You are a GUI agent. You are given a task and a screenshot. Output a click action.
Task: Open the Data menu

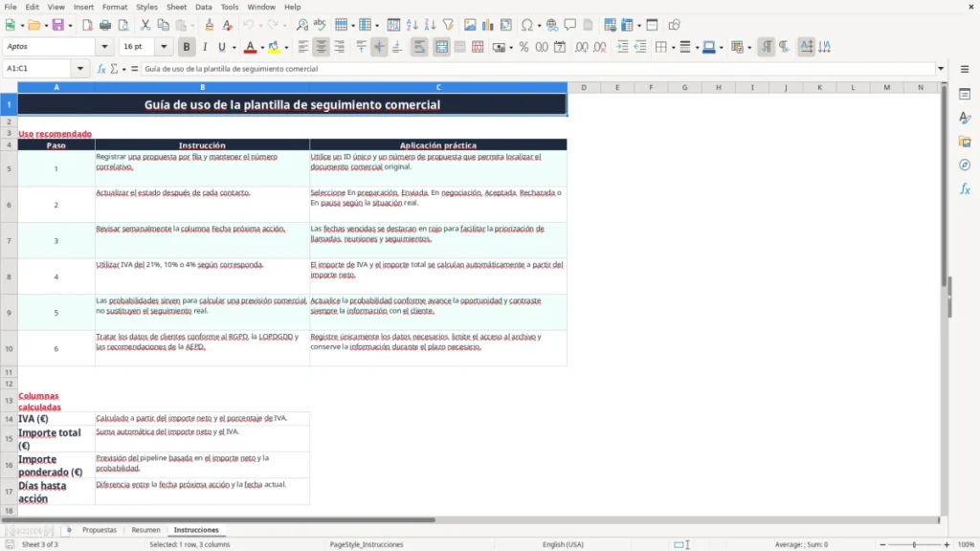coord(203,7)
